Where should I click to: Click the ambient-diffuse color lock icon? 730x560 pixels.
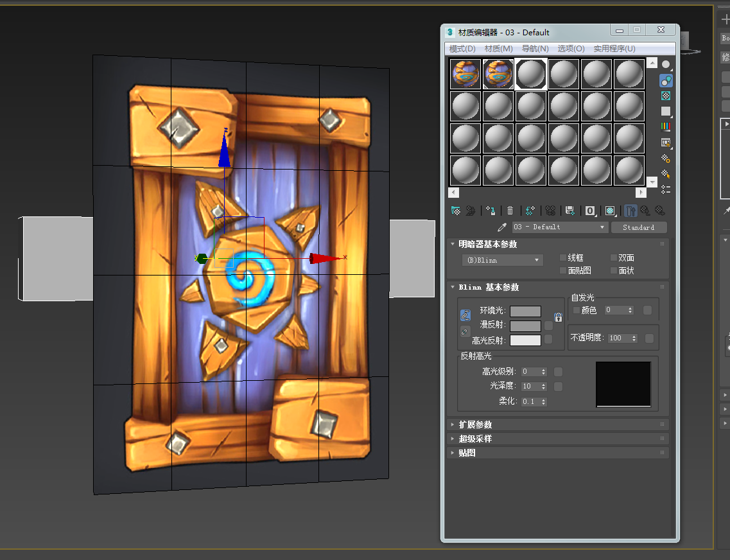[x=465, y=315]
